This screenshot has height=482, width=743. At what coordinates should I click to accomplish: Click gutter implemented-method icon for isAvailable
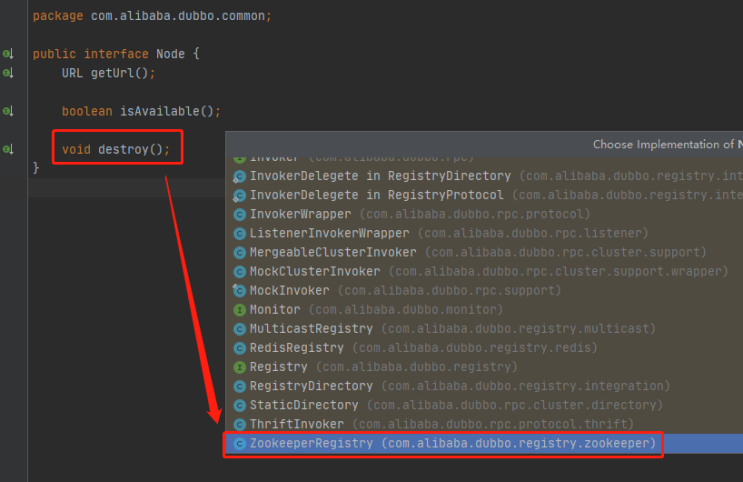coord(8,111)
